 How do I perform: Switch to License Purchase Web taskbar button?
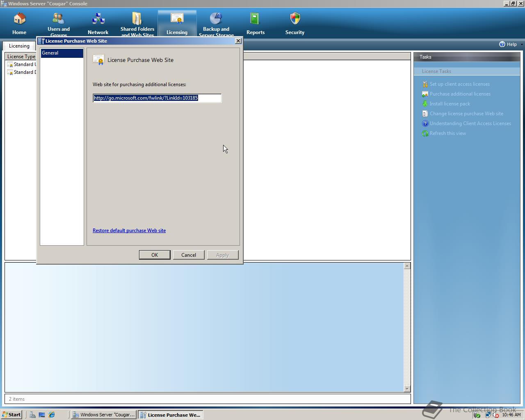click(170, 415)
